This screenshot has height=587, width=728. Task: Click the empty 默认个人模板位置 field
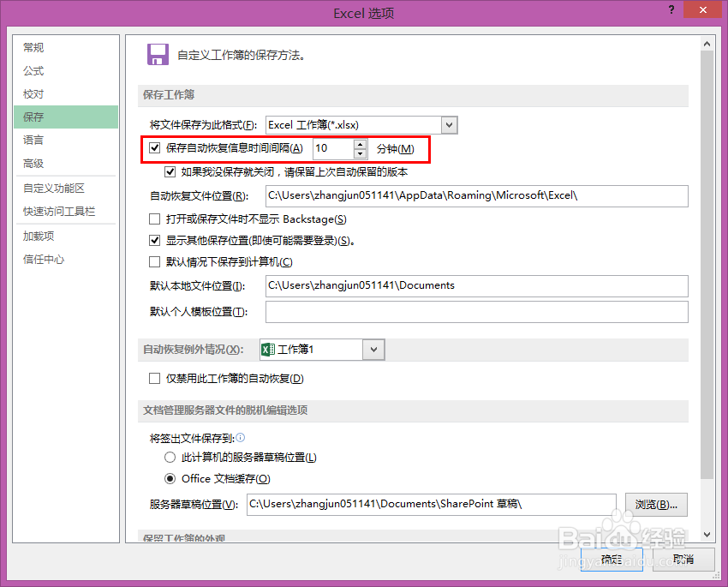pyautogui.click(x=477, y=312)
